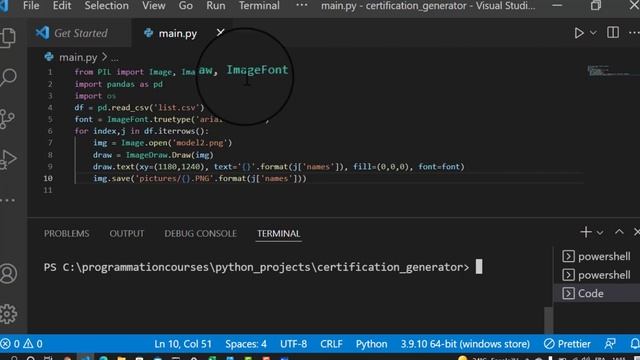Click Ln 10, Col 51 status item
Image resolution: width=640 pixels, height=360 pixels.
click(x=183, y=344)
